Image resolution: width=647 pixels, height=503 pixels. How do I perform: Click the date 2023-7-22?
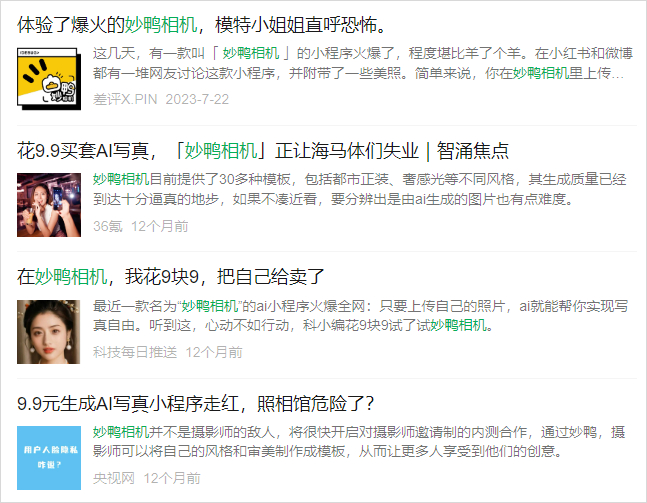(197, 99)
